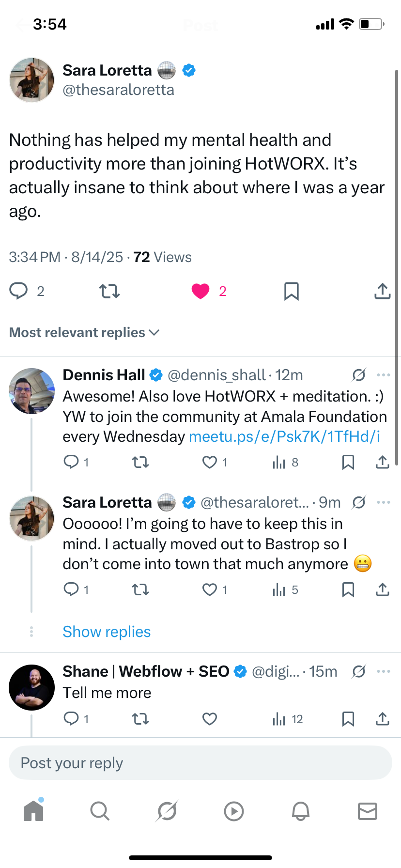The image size is (401, 868).
Task: Repost Shane's 'Tell me more' reply
Action: coord(140,719)
